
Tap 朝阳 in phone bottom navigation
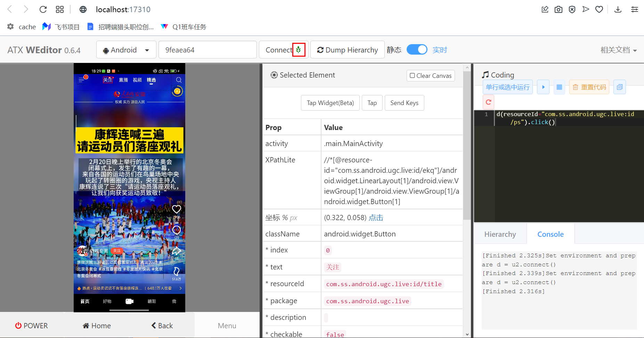[x=152, y=301]
